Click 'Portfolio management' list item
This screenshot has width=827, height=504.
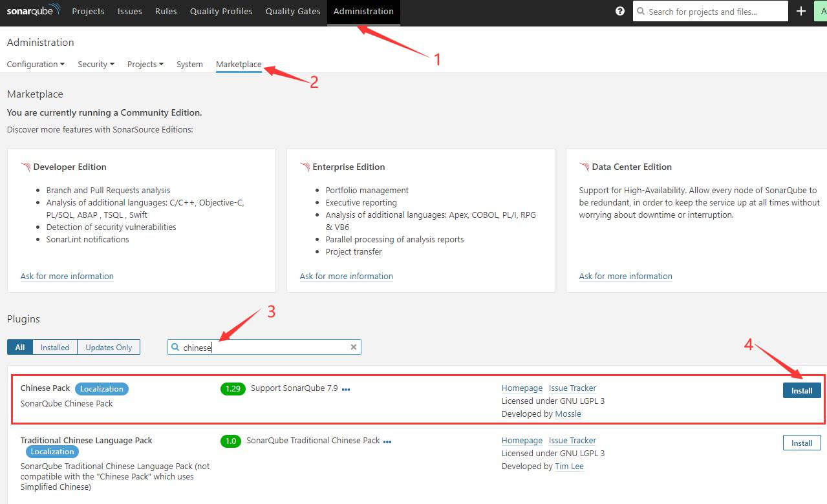point(367,190)
